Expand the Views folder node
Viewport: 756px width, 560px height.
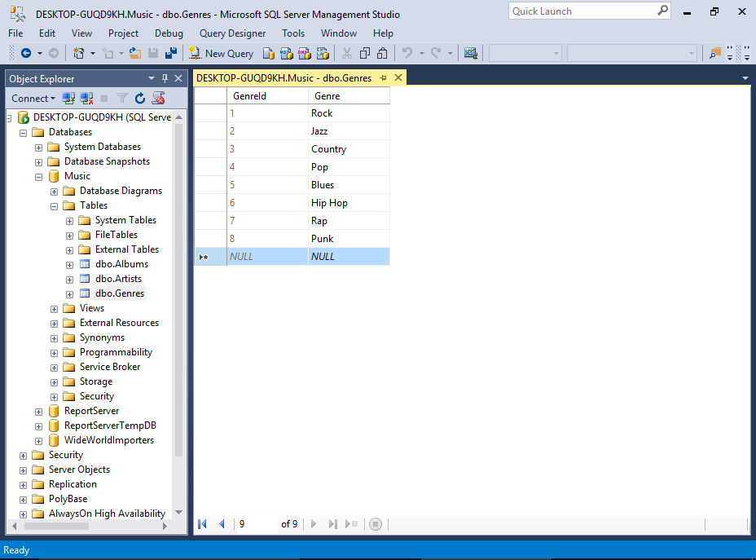pyautogui.click(x=55, y=308)
